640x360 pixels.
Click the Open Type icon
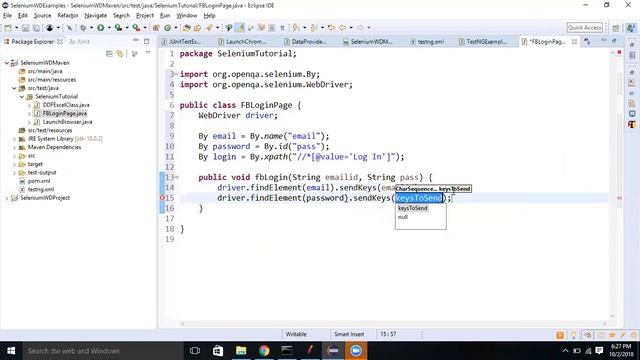tap(187, 28)
